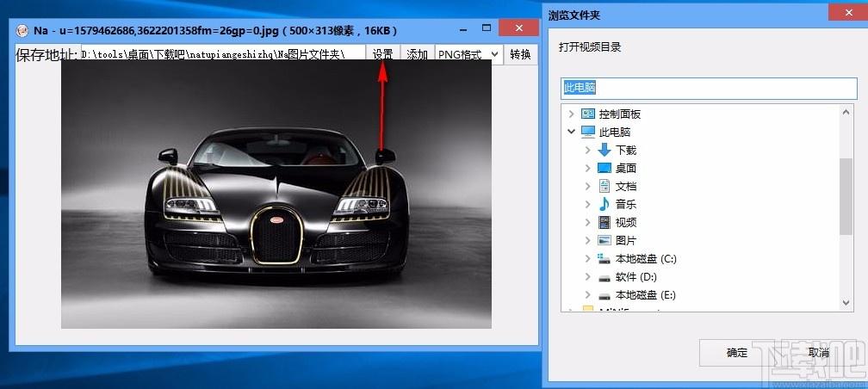Viewport: 868px width, 389px height.
Task: Select 控制面板 in folder tree
Action: tap(620, 114)
